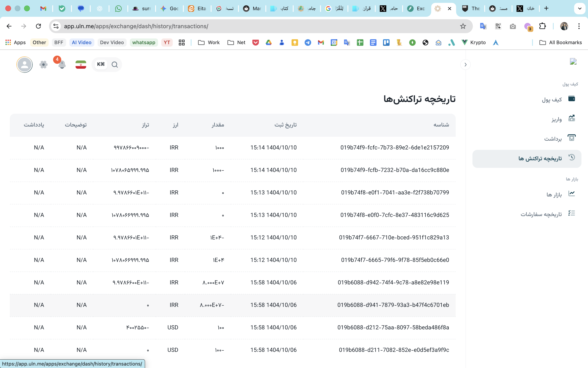Select transaction ID 019b74f9-fcfc-7b73-89e2-6de1e2157209
588x368 pixels.
(x=395, y=147)
